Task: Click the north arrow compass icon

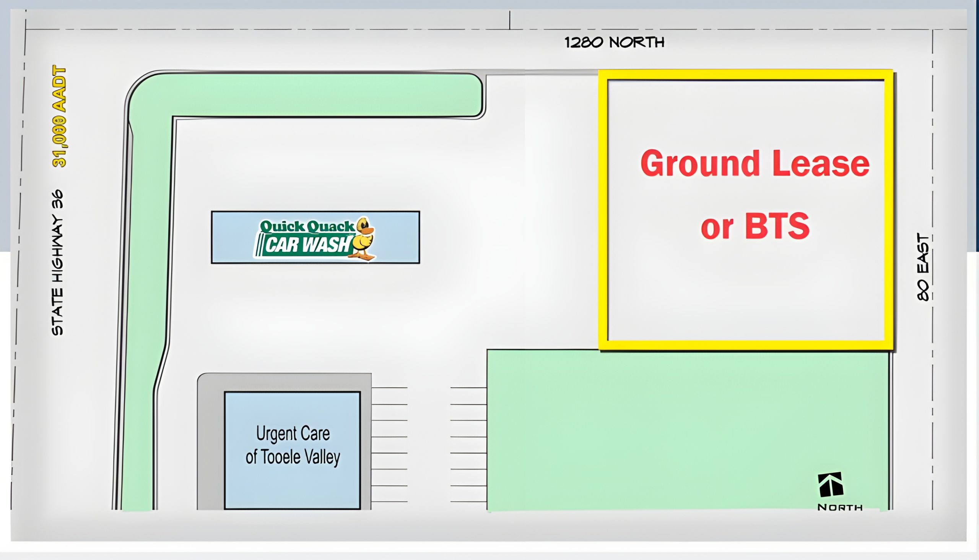Action: [830, 485]
